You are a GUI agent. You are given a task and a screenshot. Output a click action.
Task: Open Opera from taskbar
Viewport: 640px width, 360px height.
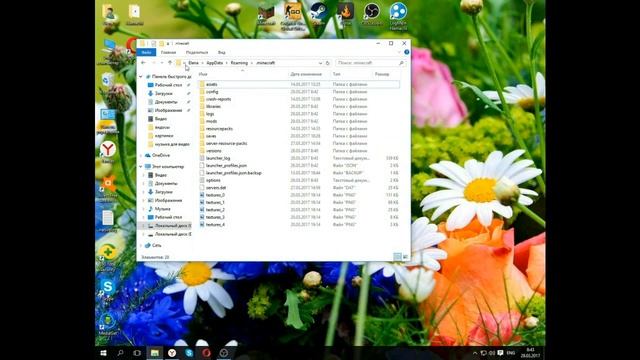coord(206,353)
